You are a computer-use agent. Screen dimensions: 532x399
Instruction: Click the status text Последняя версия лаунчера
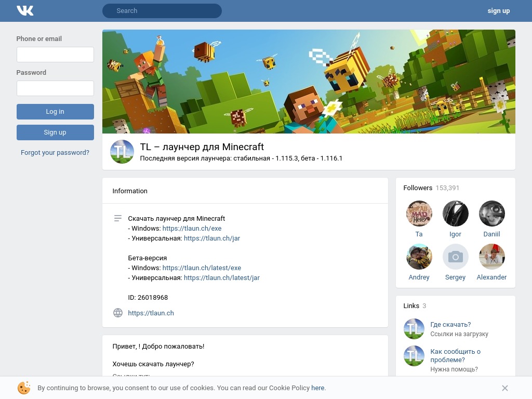point(241,158)
